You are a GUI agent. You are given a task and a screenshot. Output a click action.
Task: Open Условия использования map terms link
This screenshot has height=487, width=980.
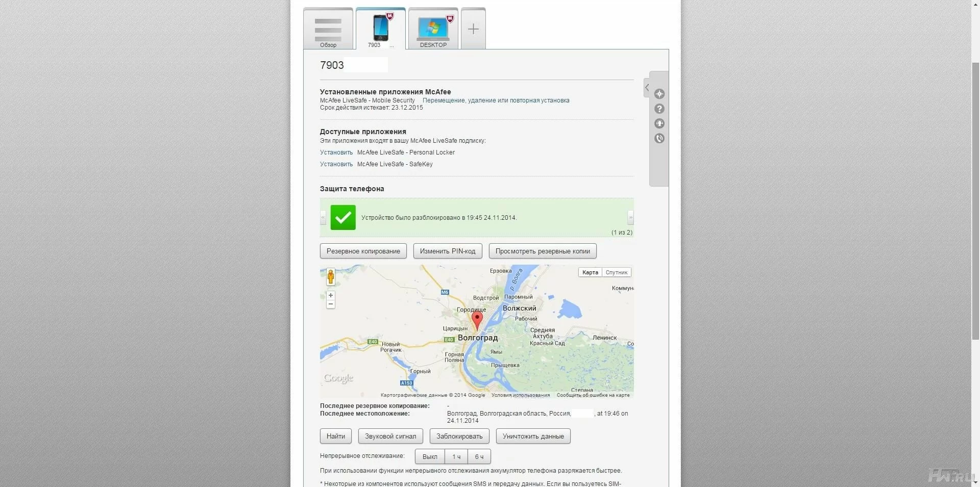(x=521, y=395)
